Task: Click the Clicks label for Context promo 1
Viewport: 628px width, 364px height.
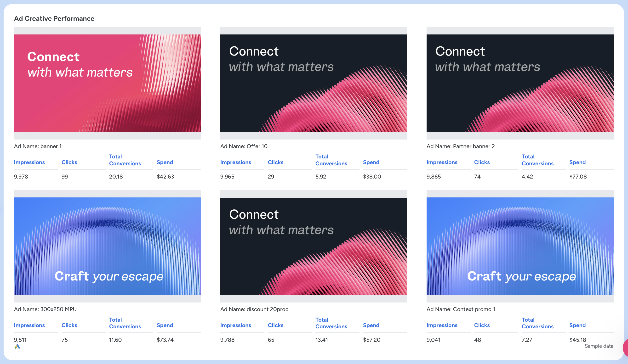Action: click(x=482, y=325)
